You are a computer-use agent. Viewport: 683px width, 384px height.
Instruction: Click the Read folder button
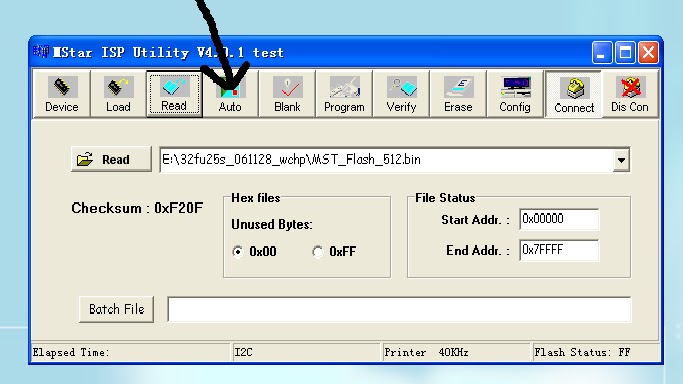click(x=112, y=159)
